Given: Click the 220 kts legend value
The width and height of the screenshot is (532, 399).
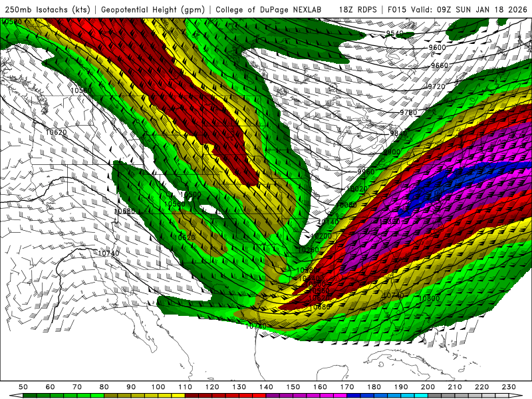Looking at the screenshot, I should coord(481,387).
